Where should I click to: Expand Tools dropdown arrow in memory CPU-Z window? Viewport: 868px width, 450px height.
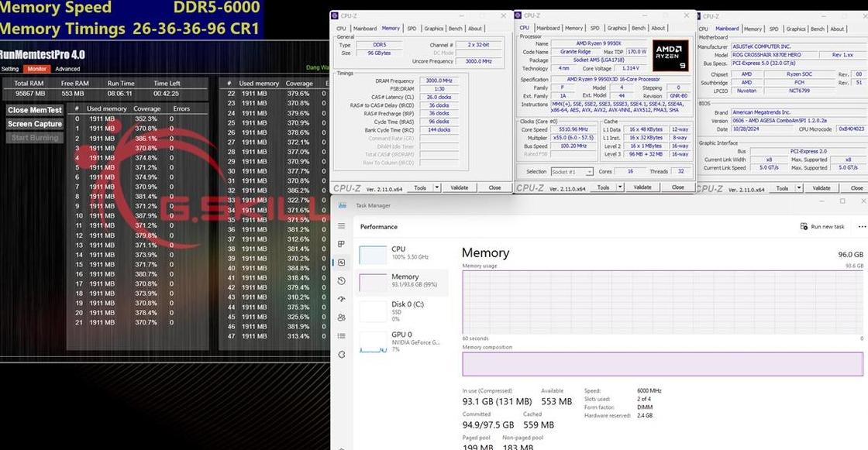click(437, 187)
